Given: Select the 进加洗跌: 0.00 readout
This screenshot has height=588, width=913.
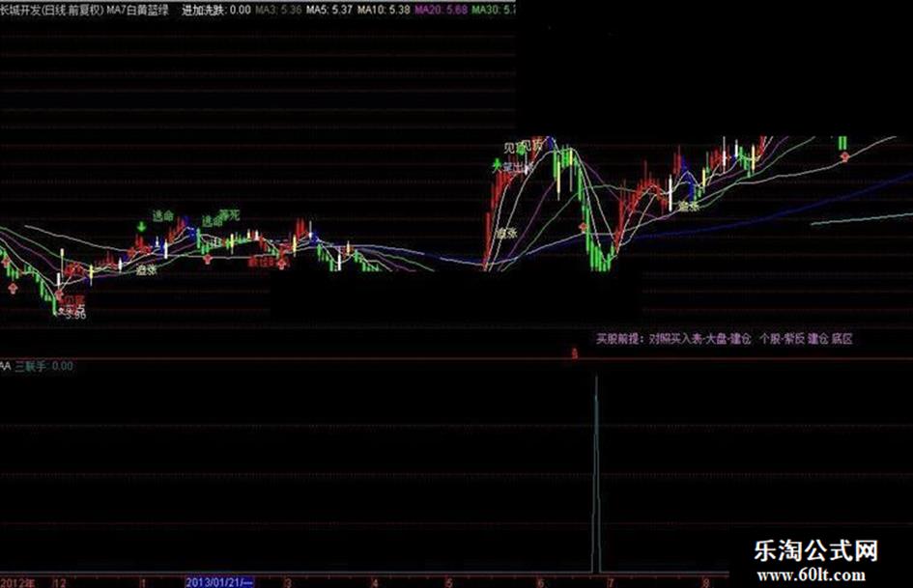Looking at the screenshot, I should point(216,10).
